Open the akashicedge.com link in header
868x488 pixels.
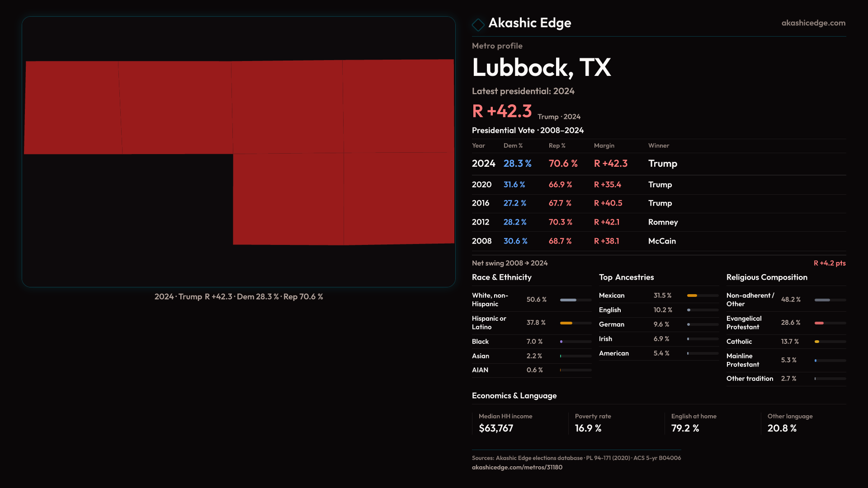point(813,23)
